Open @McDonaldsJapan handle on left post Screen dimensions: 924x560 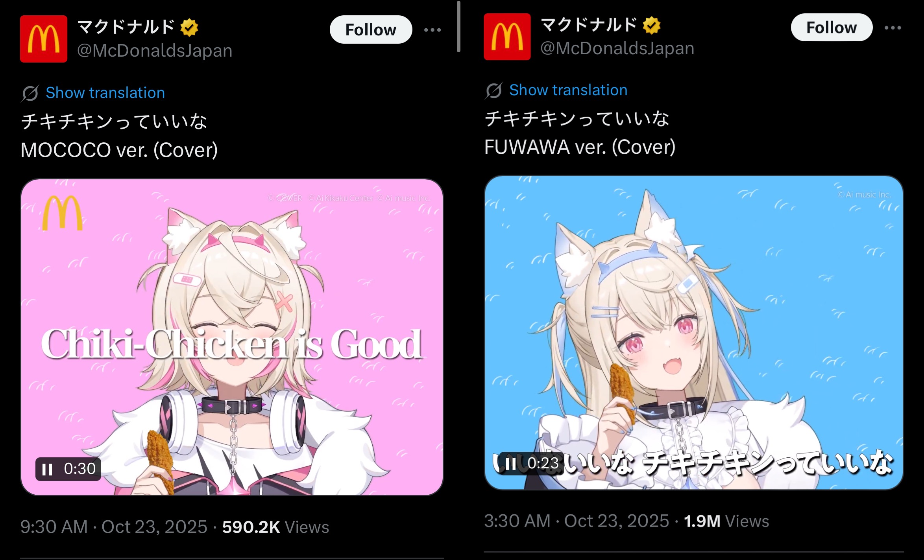155,51
